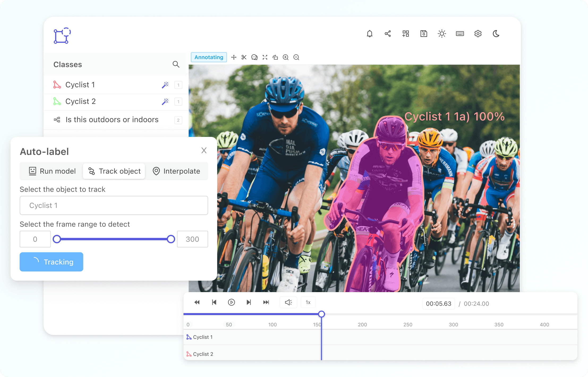Mute the video volume
Screen dimensions: 588x377
[x=288, y=302]
